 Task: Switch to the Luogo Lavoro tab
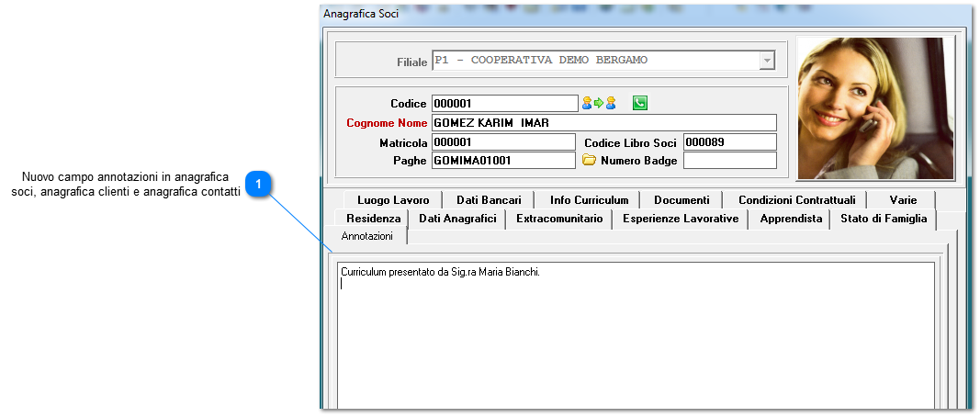click(x=393, y=200)
